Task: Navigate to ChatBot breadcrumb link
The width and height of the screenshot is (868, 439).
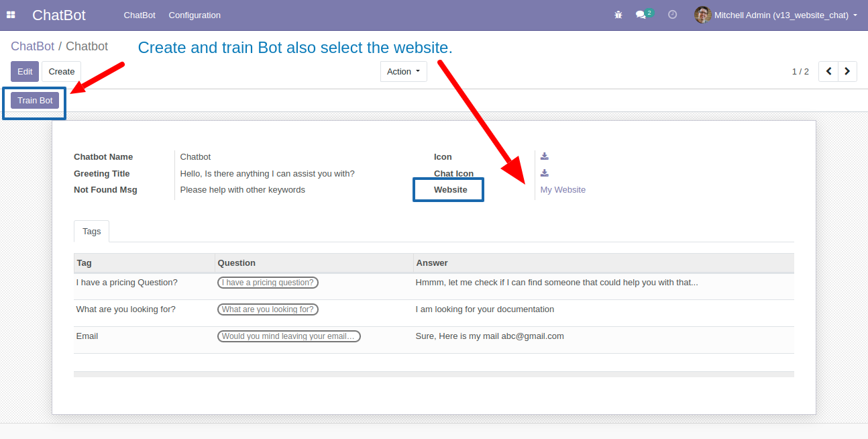Action: [32, 46]
